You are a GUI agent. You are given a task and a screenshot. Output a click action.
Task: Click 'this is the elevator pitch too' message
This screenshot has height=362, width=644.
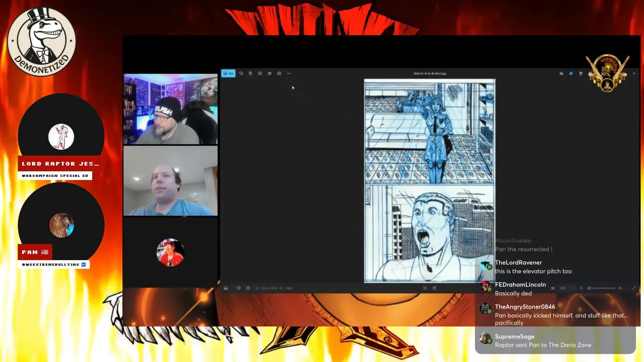click(x=533, y=271)
